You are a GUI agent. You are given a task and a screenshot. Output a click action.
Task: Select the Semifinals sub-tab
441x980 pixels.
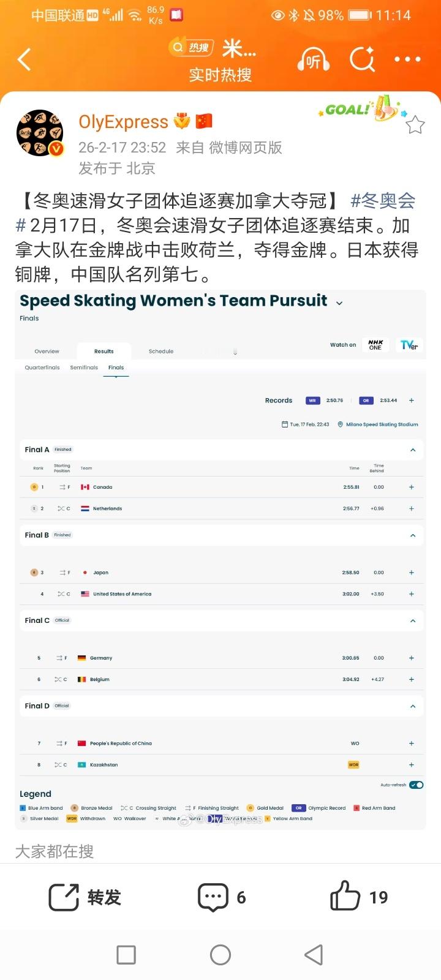click(84, 367)
